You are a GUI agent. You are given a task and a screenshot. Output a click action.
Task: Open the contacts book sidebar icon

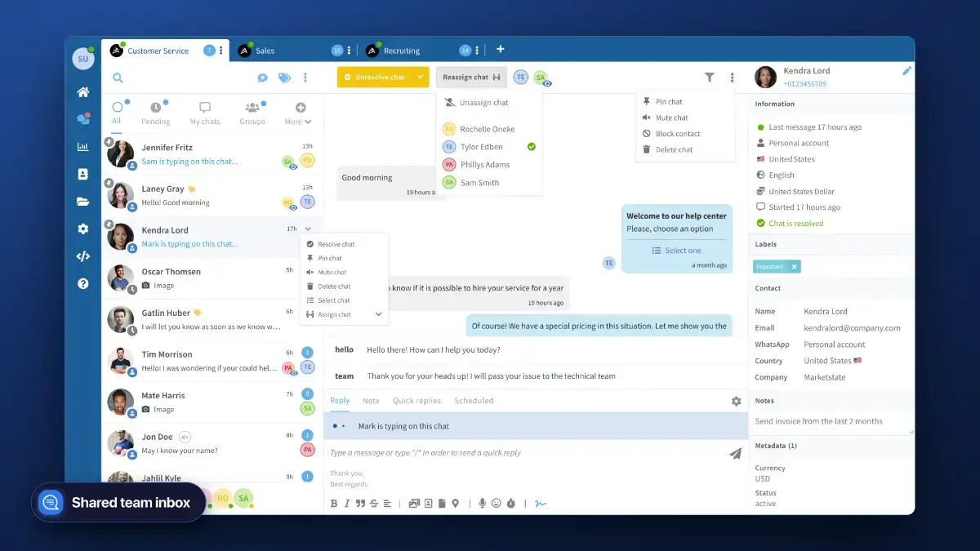coord(82,174)
